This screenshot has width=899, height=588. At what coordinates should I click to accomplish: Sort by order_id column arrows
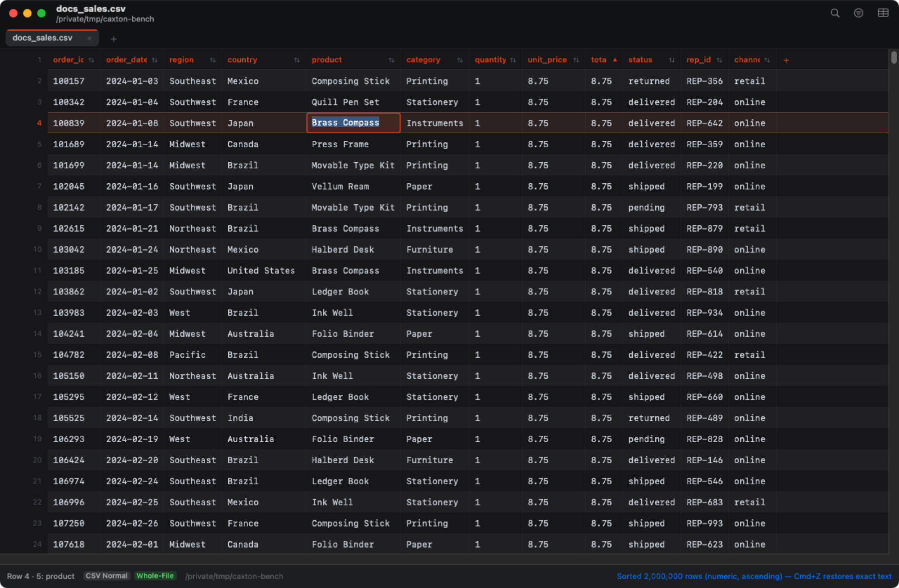click(91, 60)
